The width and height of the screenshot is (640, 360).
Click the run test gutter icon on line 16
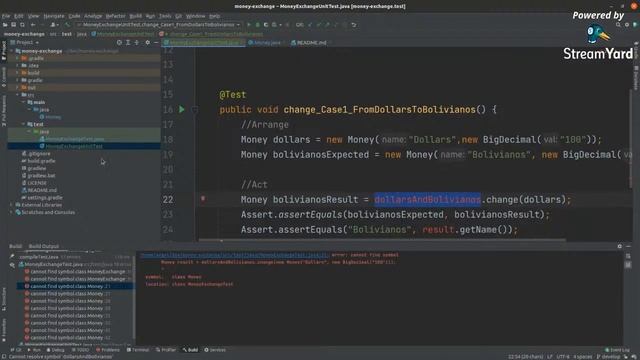click(182, 109)
